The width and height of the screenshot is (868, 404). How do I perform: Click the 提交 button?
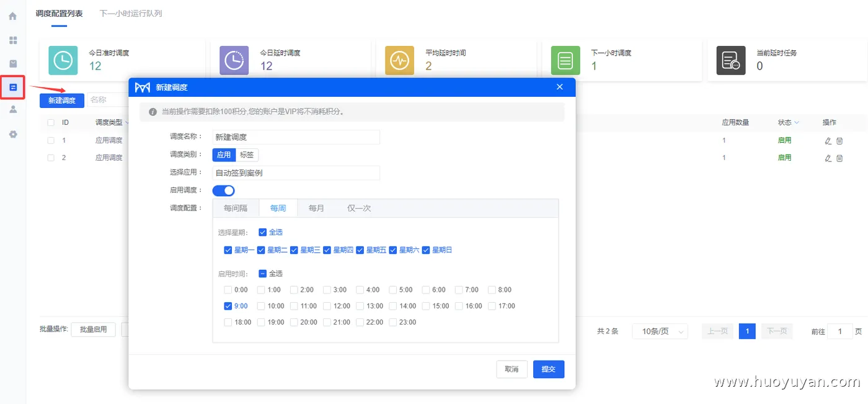[549, 369]
